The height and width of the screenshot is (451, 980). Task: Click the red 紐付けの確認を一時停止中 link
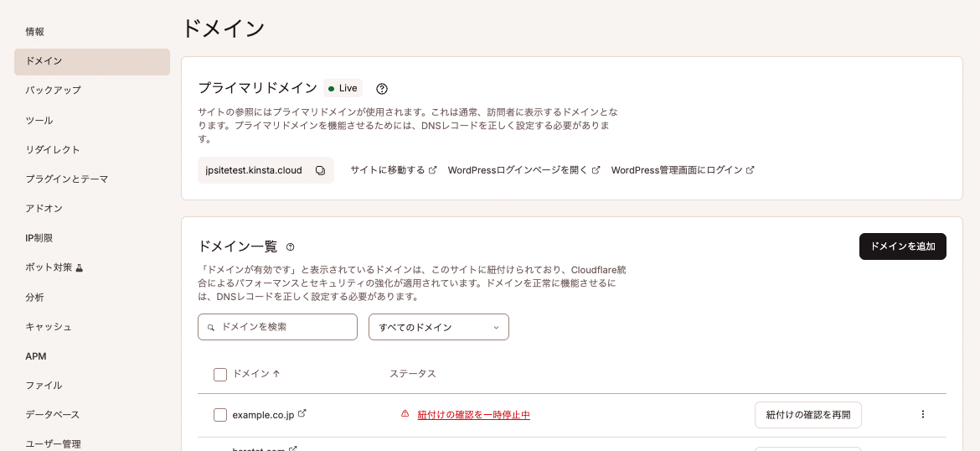(x=474, y=415)
